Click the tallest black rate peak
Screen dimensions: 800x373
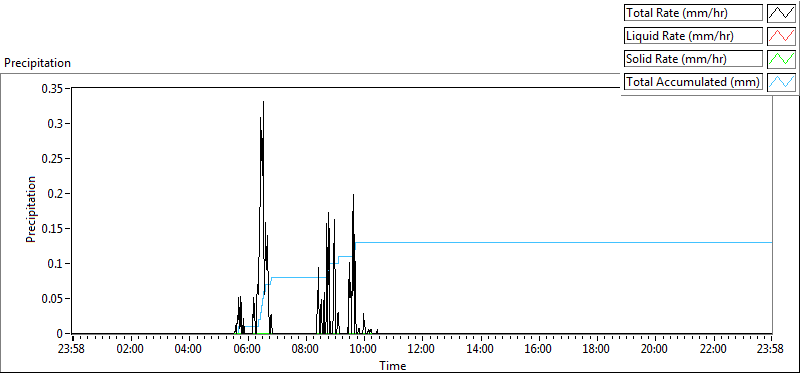(x=263, y=102)
